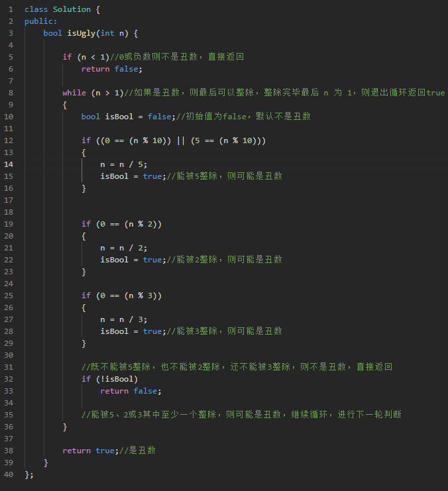This screenshot has width=448, height=491.
Task: Click the comment on line 31
Action: (x=237, y=367)
